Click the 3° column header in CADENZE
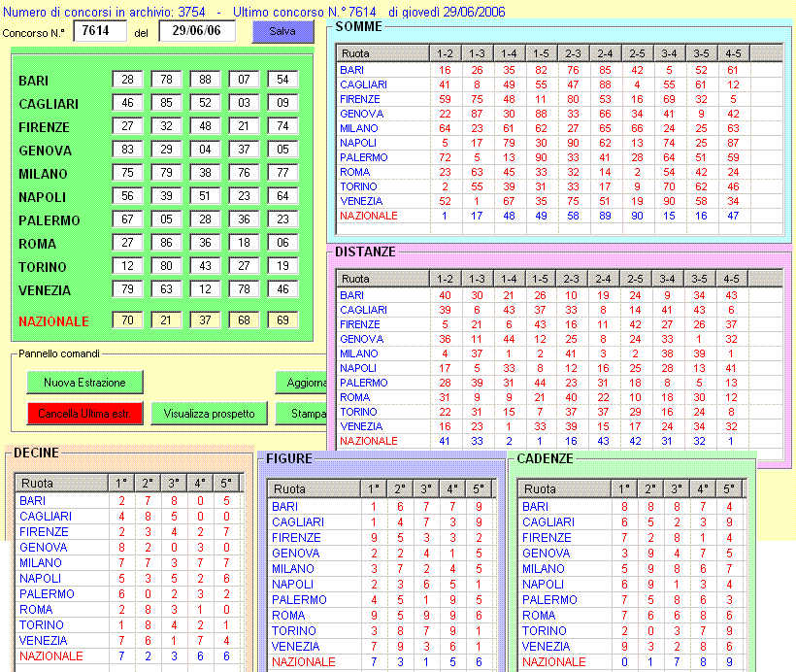This screenshot has width=796, height=672. click(677, 489)
